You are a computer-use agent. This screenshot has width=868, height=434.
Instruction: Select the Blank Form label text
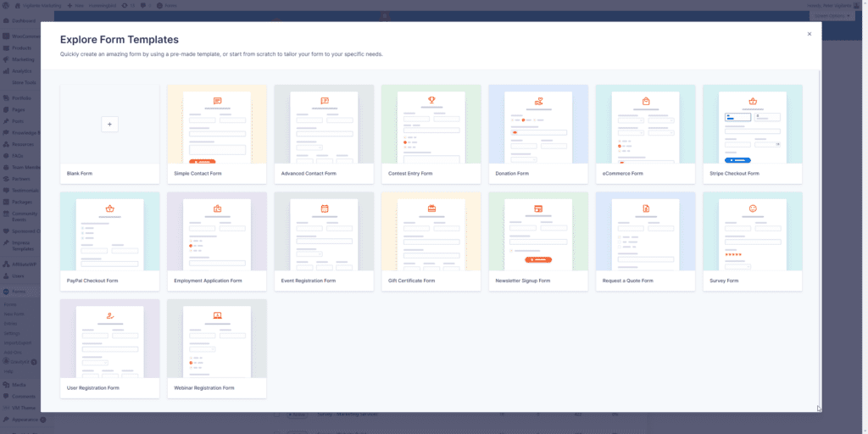80,174
